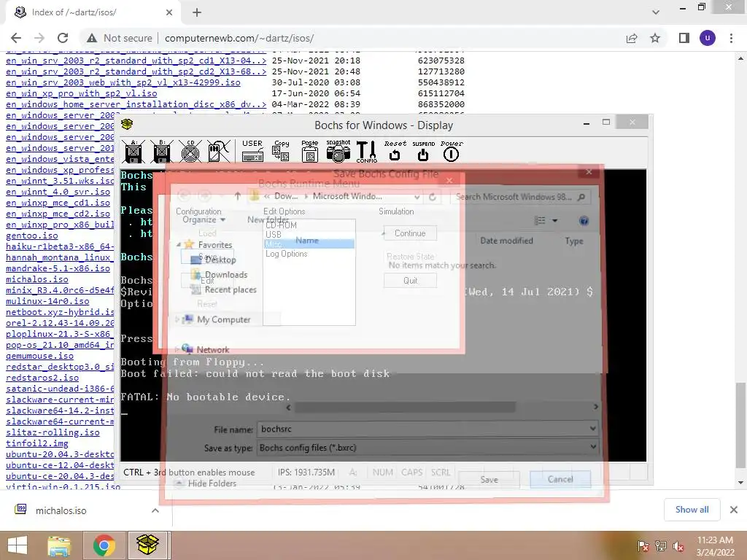Select Network in the navigation pane
This screenshot has width=747, height=560.
[212, 349]
